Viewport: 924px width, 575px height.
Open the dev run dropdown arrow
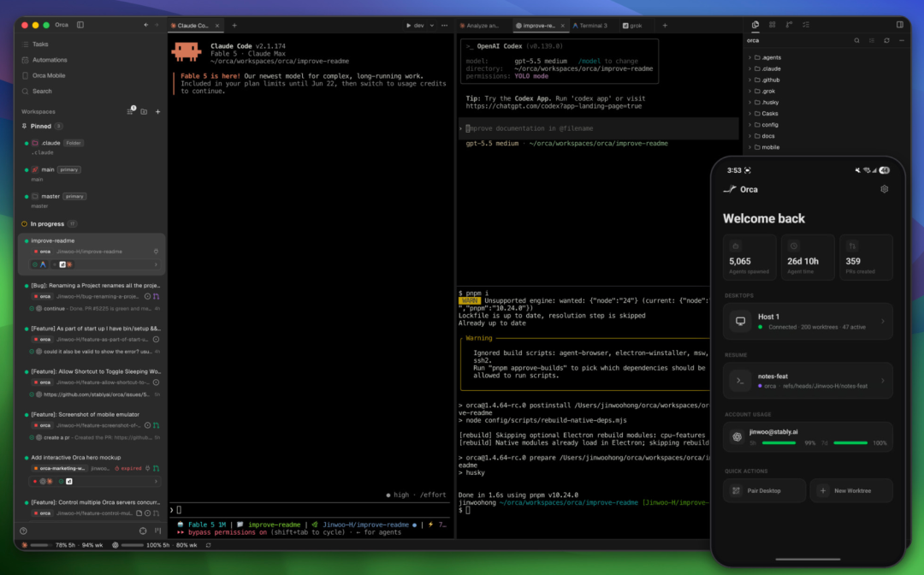pyautogui.click(x=432, y=26)
